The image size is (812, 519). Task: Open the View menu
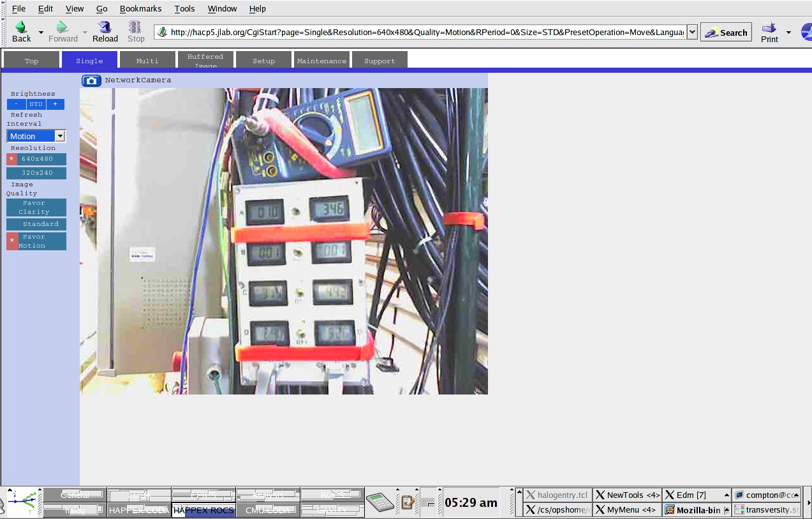pos(75,8)
